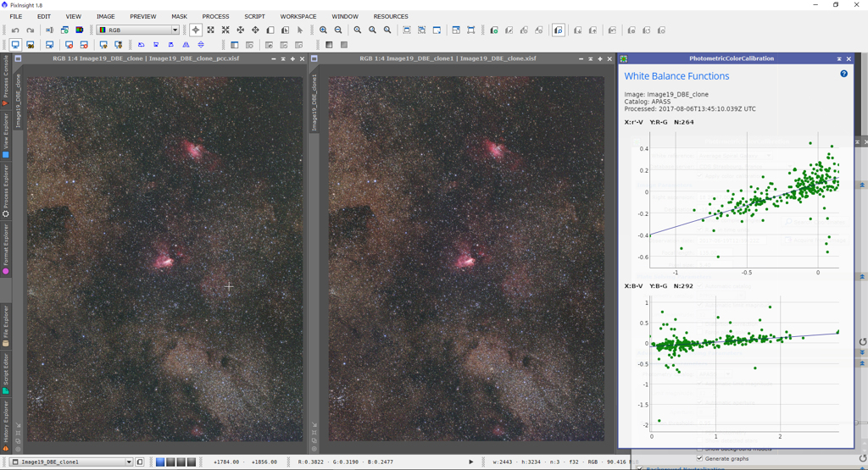The image size is (868, 470).
Task: Click the green PhotometricColorCalibration window icon
Action: pyautogui.click(x=624, y=58)
